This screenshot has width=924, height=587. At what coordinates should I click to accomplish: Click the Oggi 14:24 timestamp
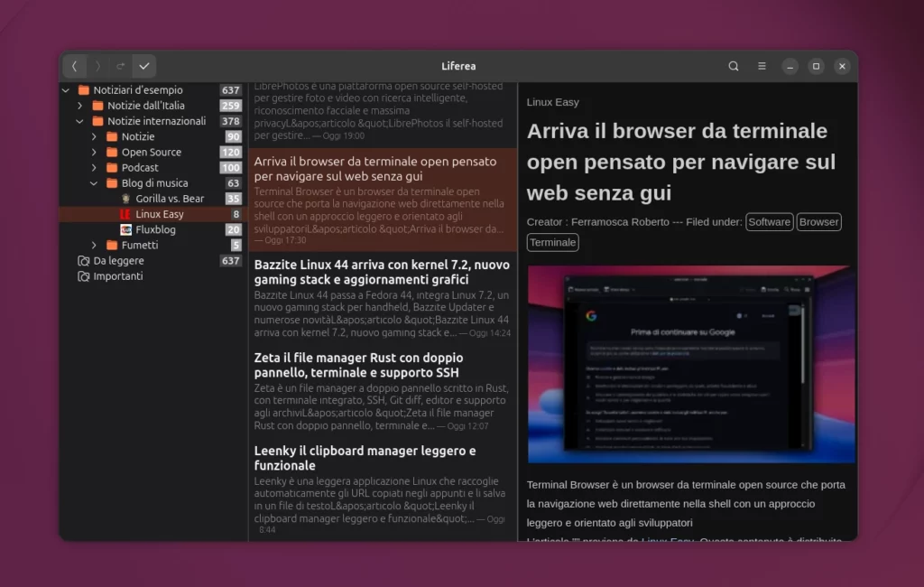489,333
